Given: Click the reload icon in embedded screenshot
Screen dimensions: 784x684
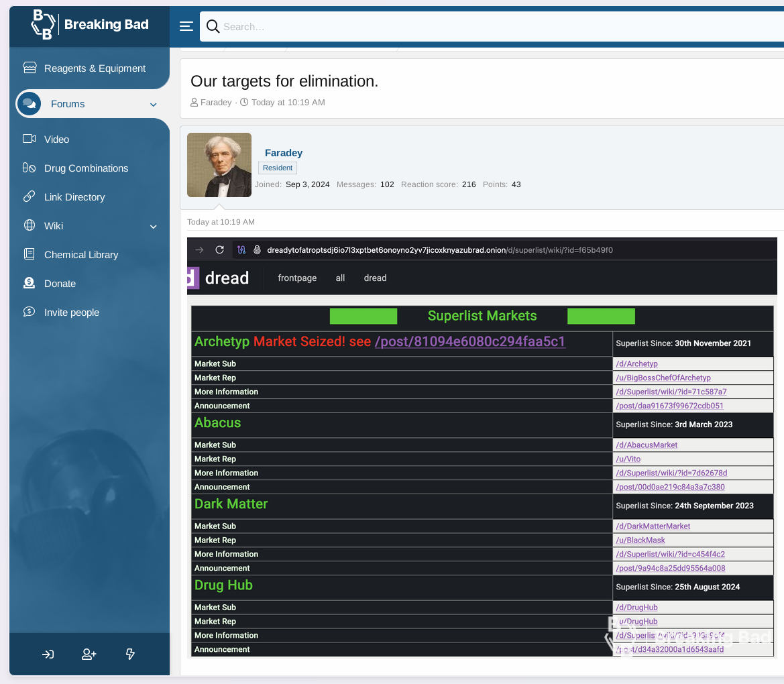Looking at the screenshot, I should point(219,249).
